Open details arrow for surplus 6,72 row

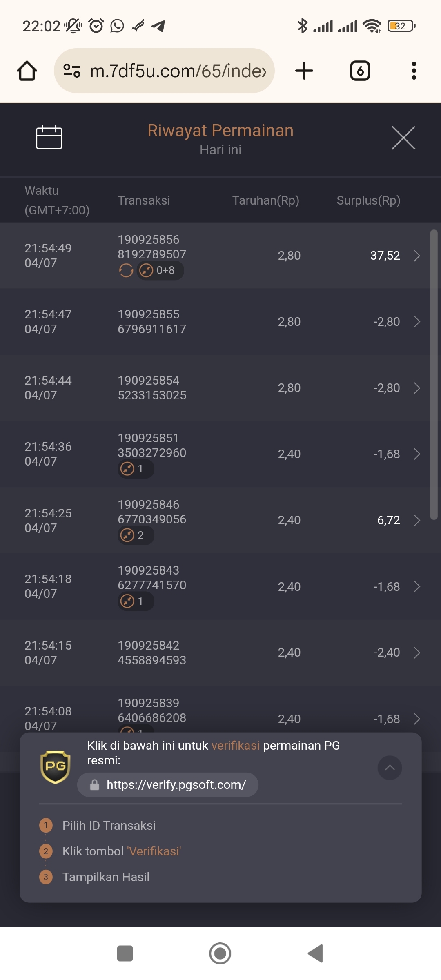[x=417, y=520]
